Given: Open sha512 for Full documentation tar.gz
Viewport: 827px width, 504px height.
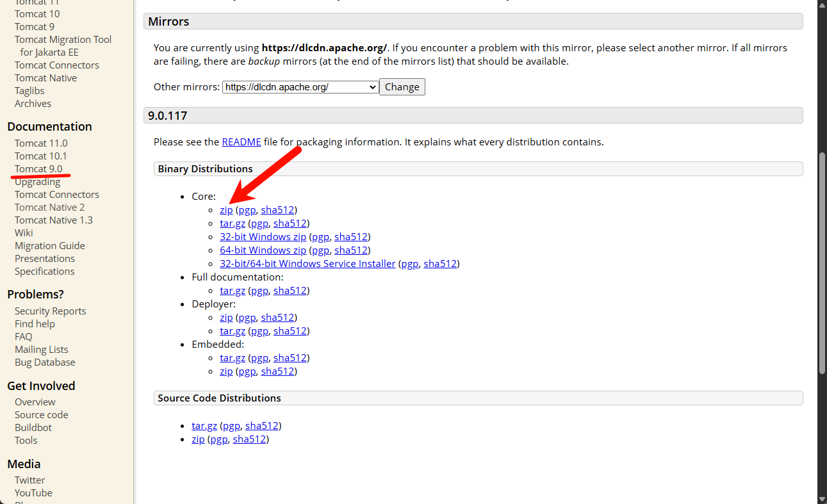Looking at the screenshot, I should click(x=290, y=291).
